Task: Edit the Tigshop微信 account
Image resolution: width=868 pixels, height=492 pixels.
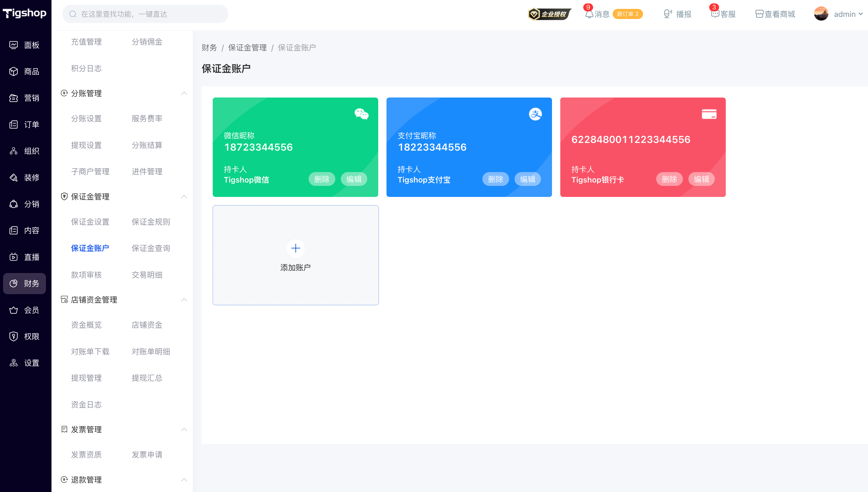Action: pos(354,179)
